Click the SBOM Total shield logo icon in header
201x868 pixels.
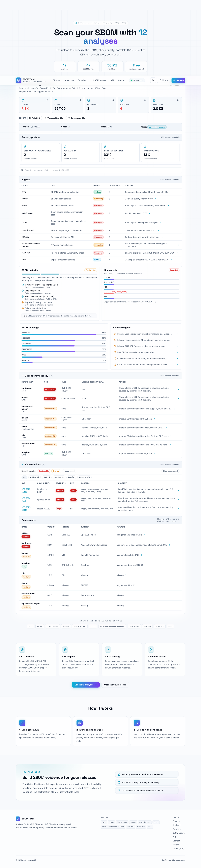(18, 80)
